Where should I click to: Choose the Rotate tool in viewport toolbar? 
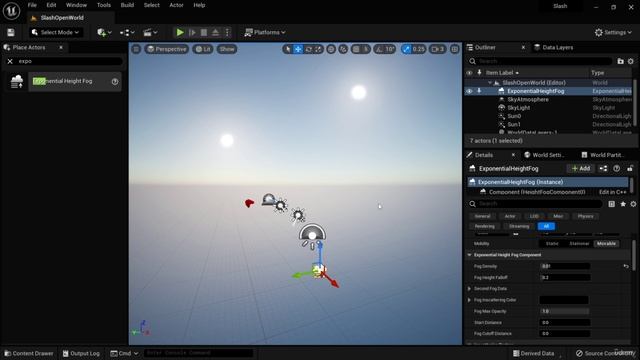coord(309,49)
